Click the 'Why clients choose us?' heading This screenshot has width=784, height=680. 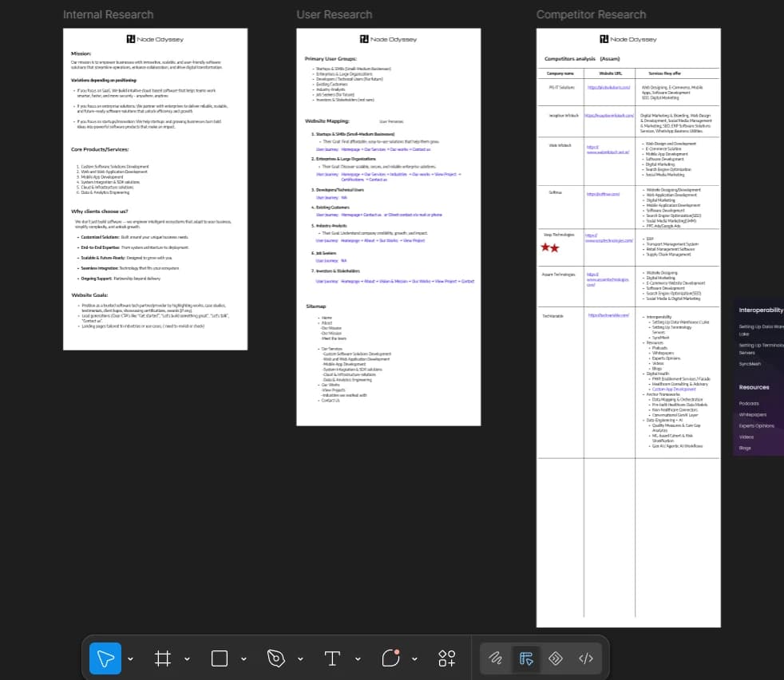pos(100,212)
